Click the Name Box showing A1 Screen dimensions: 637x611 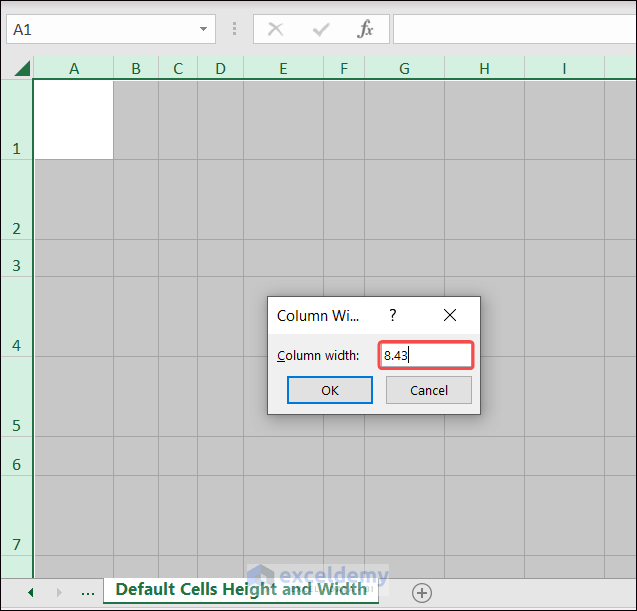110,29
